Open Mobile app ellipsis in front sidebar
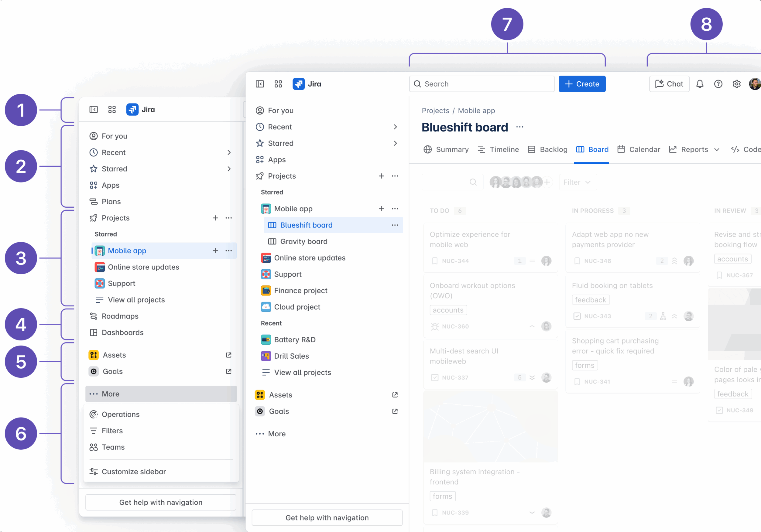This screenshot has width=761, height=532. tap(395, 209)
